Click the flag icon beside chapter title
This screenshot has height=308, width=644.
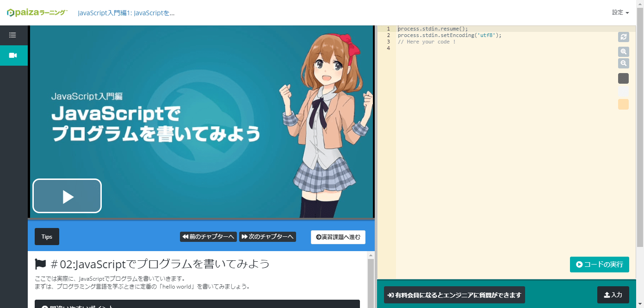pos(40,263)
